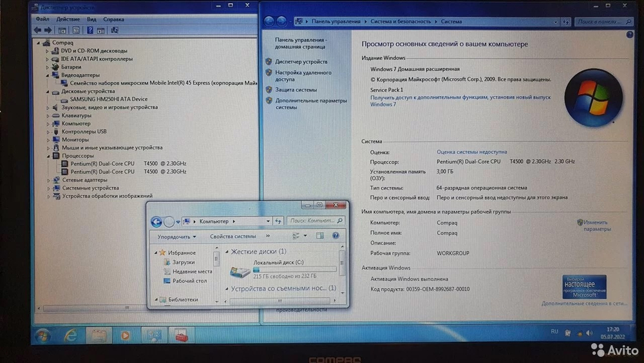Open Windows Media Player from taskbar
Screen dimensions: 644x363
tap(125, 336)
